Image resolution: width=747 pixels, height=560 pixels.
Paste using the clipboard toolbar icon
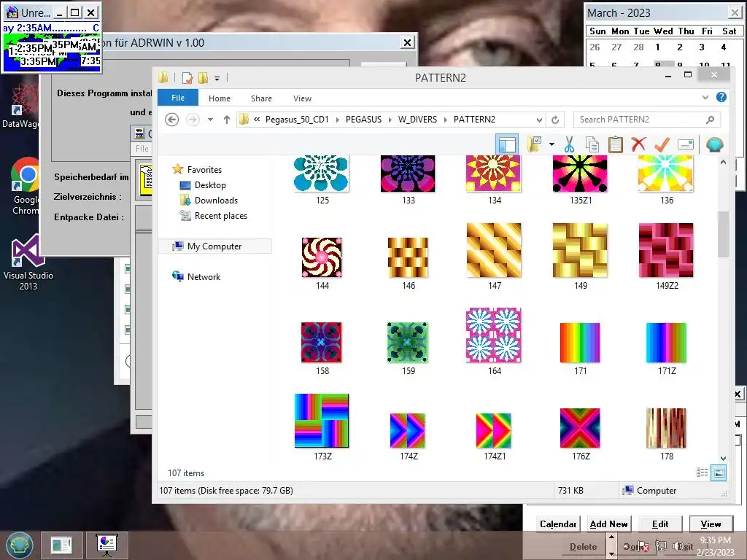(x=615, y=144)
